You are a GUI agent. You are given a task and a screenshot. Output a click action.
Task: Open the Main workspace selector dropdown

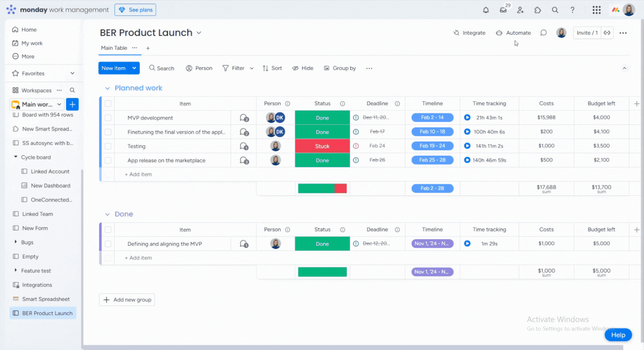37,104
